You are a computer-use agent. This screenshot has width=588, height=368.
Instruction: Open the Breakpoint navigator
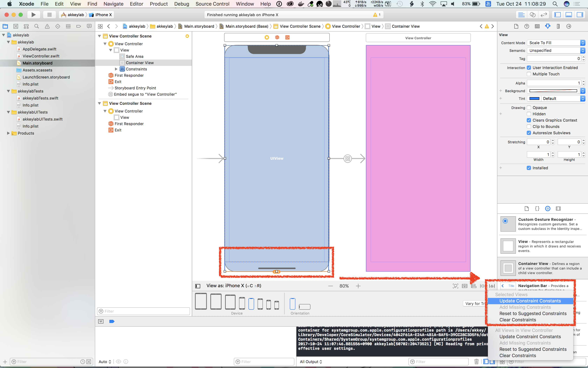(78, 26)
